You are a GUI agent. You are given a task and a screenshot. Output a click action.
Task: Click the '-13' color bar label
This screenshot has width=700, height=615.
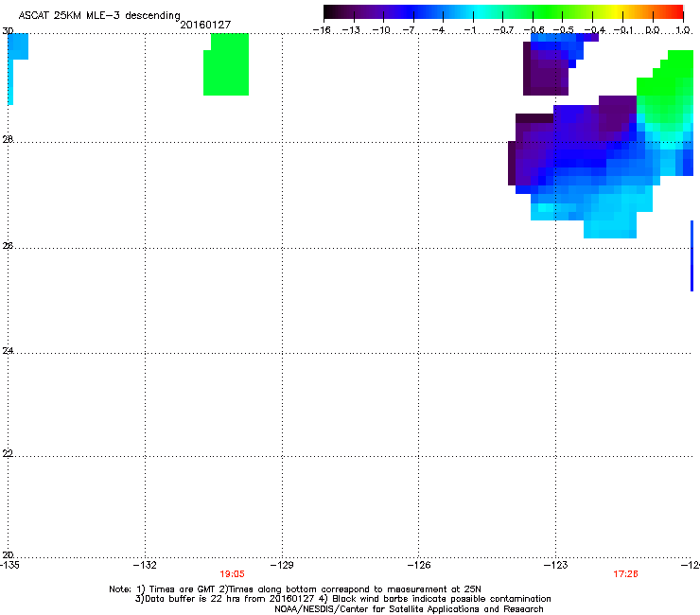click(351, 30)
